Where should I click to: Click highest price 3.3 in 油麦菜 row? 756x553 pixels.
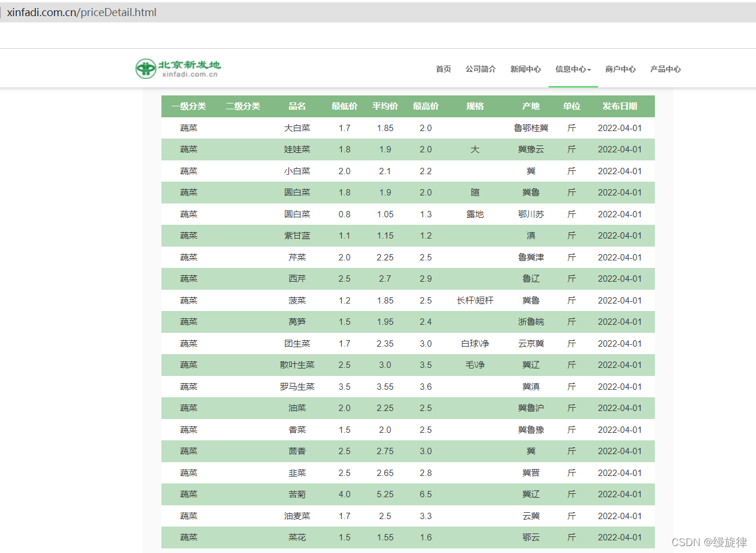pos(426,516)
